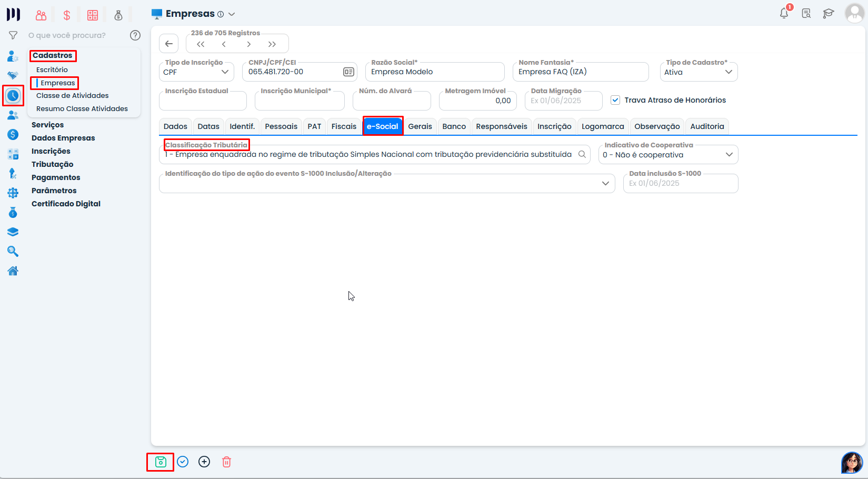Toggle Trava Atraso de Honorários checkbox

(x=615, y=100)
